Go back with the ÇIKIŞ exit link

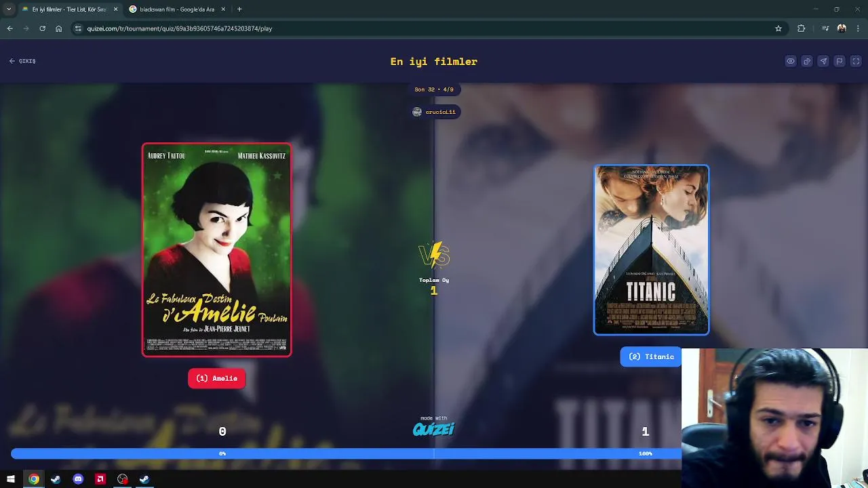[x=22, y=61]
